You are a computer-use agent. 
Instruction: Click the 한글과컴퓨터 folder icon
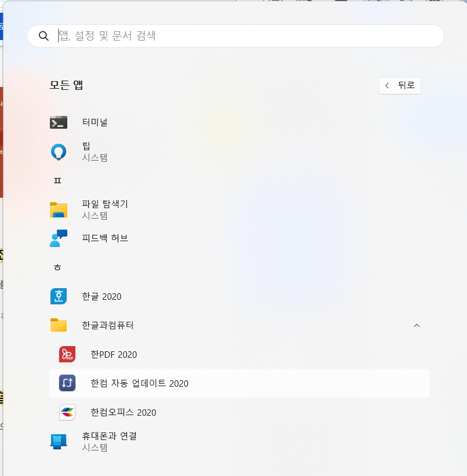[x=59, y=325]
